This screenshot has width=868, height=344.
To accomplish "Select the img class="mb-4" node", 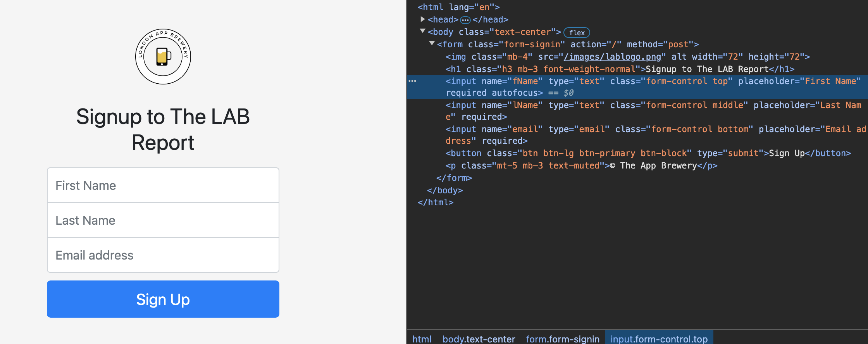I will tap(627, 57).
